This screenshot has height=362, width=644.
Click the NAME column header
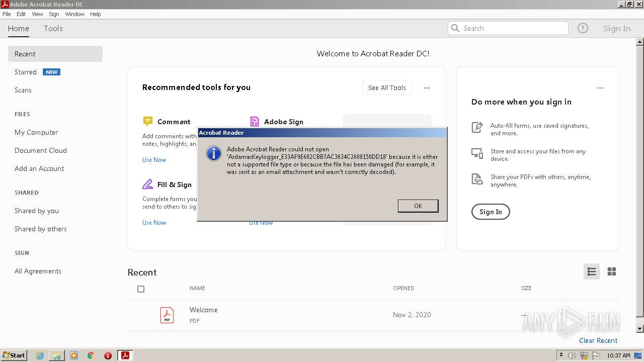(197, 288)
